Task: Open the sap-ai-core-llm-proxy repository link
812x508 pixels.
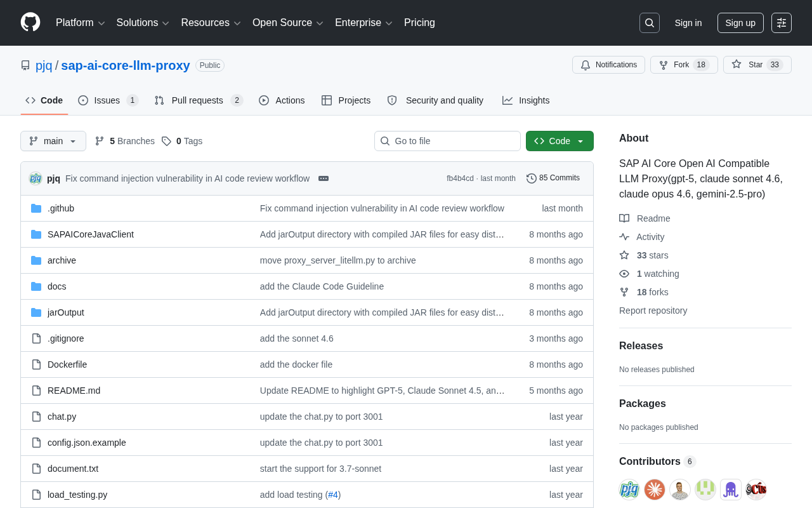Action: pyautogui.click(x=126, y=65)
